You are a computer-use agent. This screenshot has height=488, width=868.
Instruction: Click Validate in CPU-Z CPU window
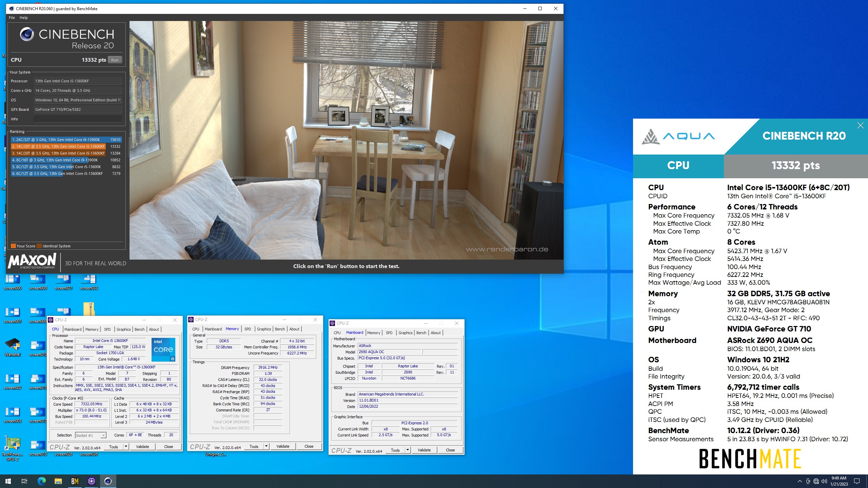tap(142, 447)
